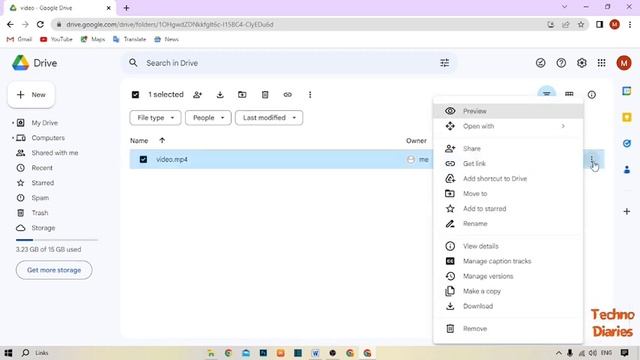Click the Google Drive logo
The width and height of the screenshot is (640, 360).
35,63
